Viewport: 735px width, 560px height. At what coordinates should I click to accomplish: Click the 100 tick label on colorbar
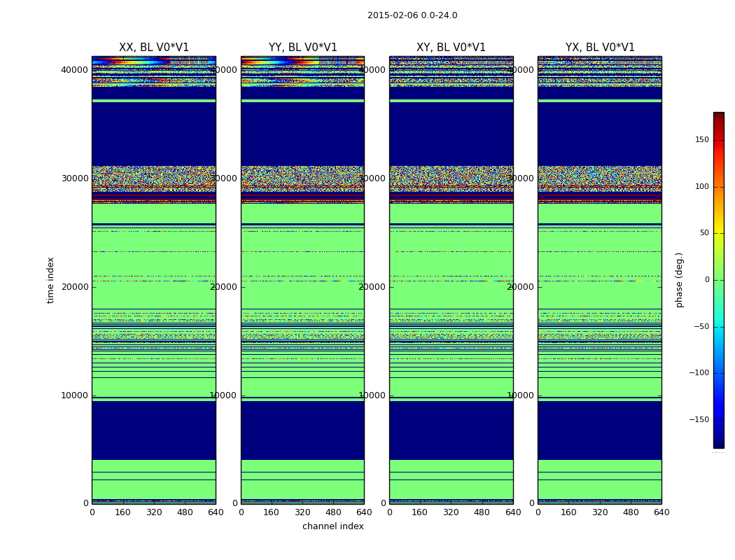coord(701,187)
